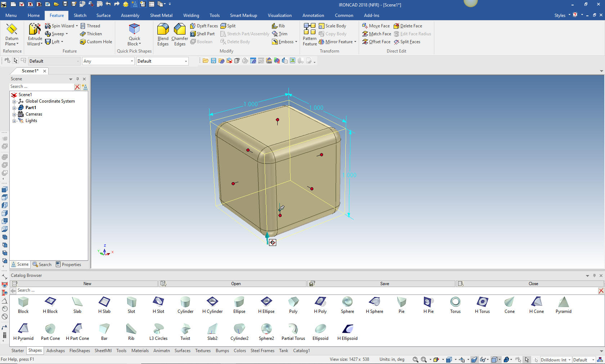The width and height of the screenshot is (605, 364).
Task: Switch to the Sheet Metal ribbon tab
Action: (x=161, y=15)
